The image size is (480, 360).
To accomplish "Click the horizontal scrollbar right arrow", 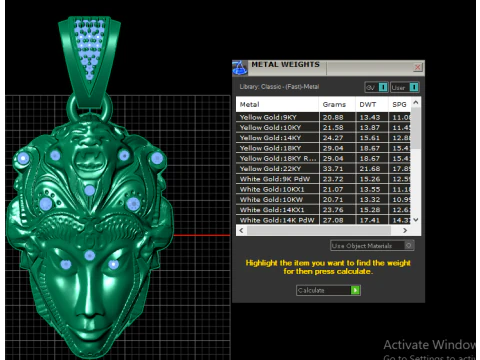I will pos(405,230).
